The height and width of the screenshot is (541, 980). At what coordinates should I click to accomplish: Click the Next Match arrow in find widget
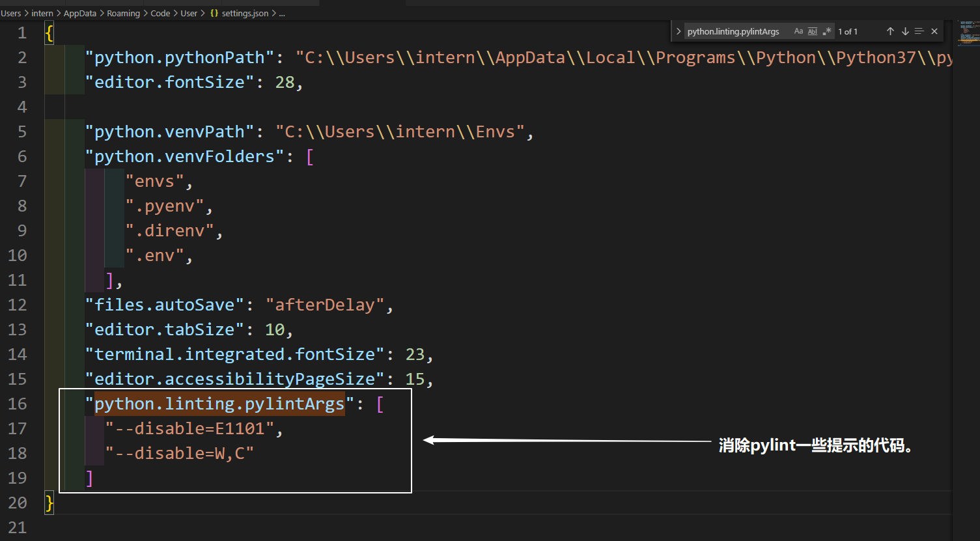coord(904,31)
